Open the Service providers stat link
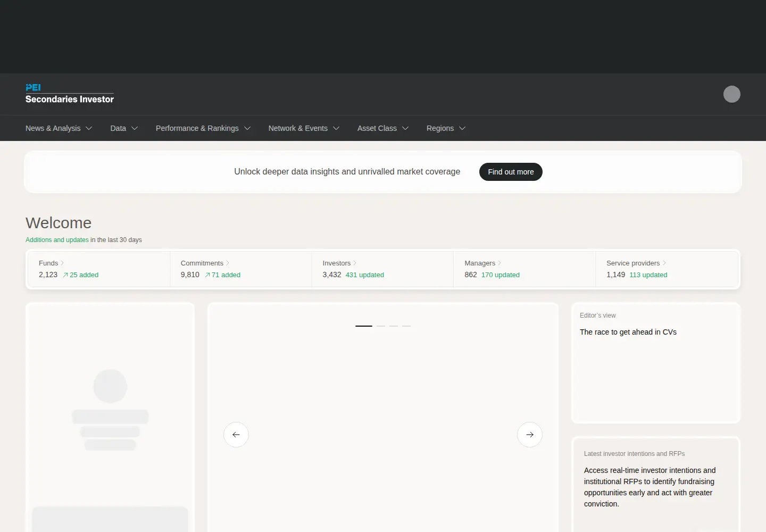 (636, 263)
